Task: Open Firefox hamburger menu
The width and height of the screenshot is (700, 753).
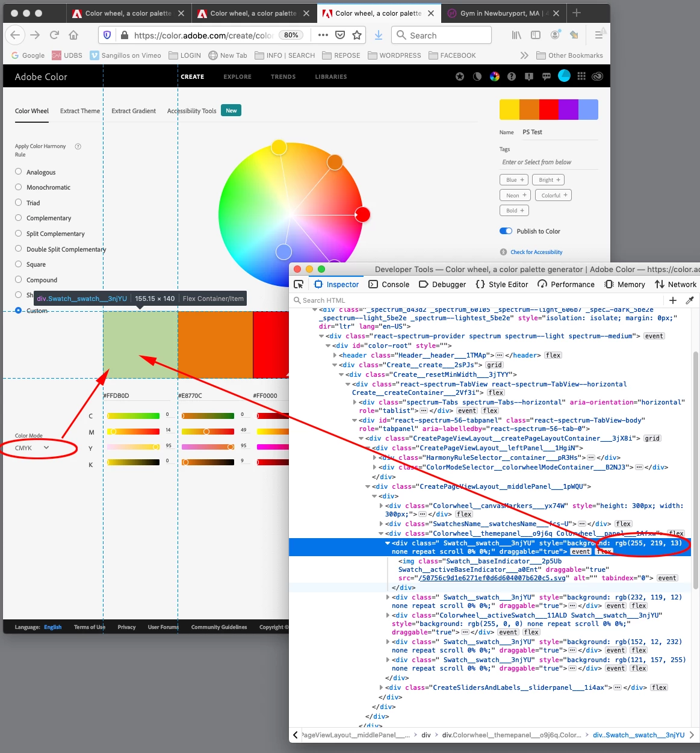Action: click(x=599, y=35)
